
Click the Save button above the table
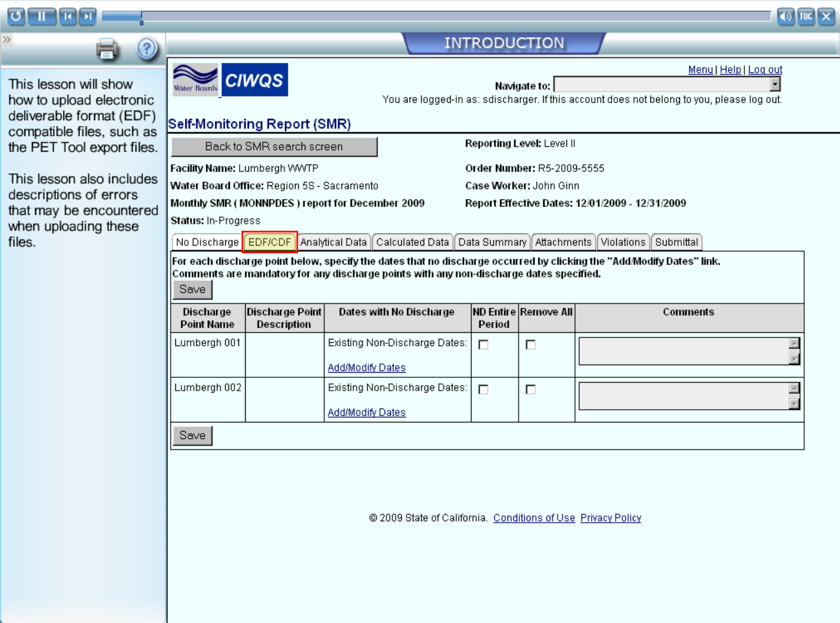pyautogui.click(x=193, y=290)
